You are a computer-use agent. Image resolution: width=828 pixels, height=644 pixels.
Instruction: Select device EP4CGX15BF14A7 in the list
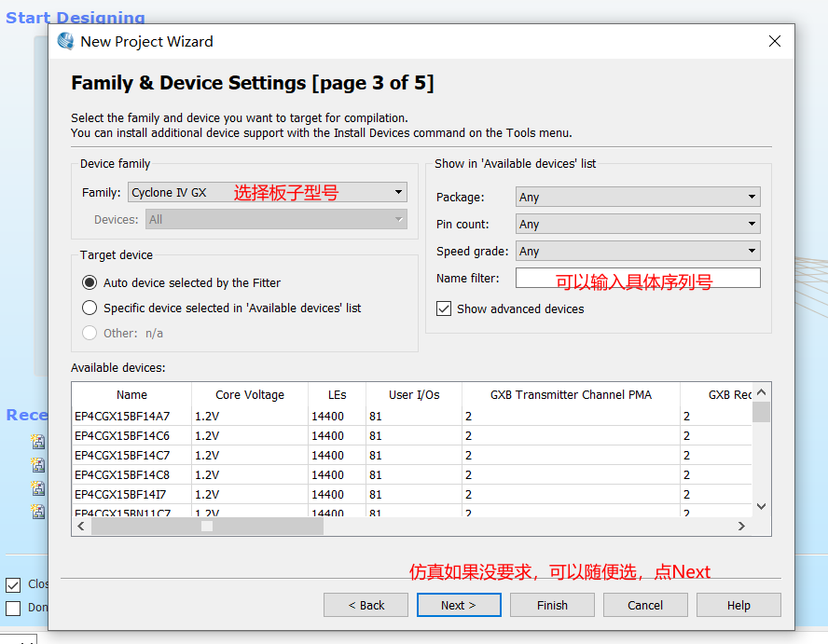pos(412,416)
